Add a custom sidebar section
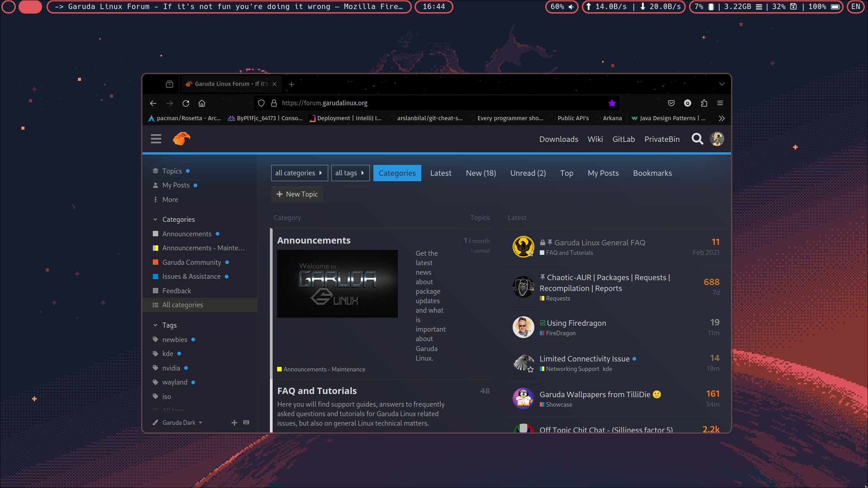Viewport: 868px width, 488px height. pos(234,423)
